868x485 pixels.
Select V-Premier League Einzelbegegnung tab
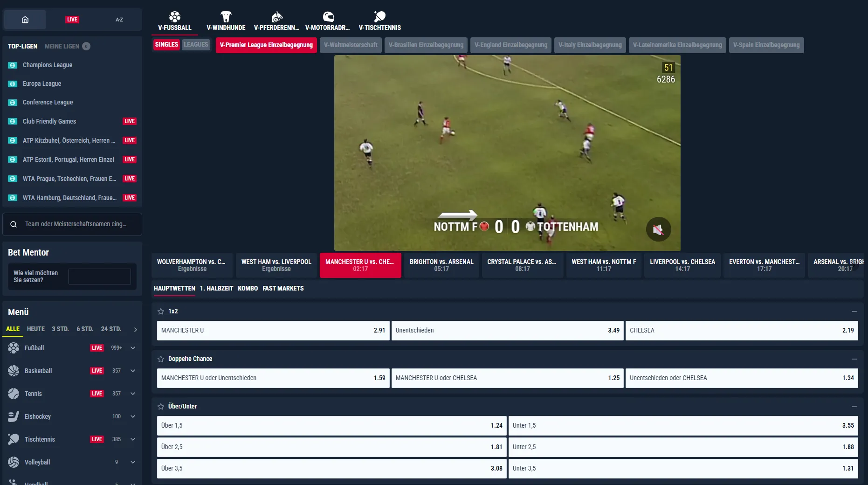[x=266, y=45]
